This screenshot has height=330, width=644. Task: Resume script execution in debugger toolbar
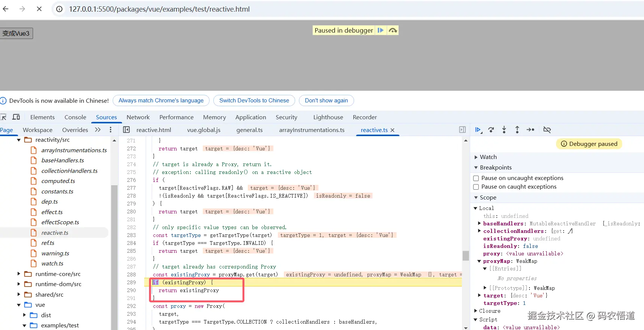478,130
